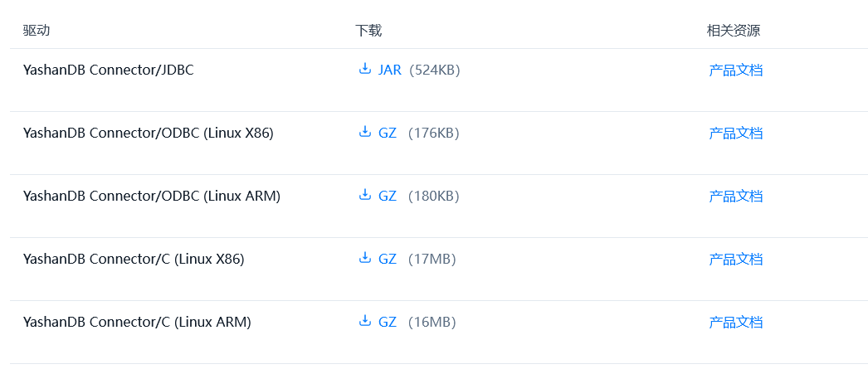Download GZ for Connector/C (Linux X86)
Image resolution: width=868 pixels, height=374 pixels.
pos(388,260)
